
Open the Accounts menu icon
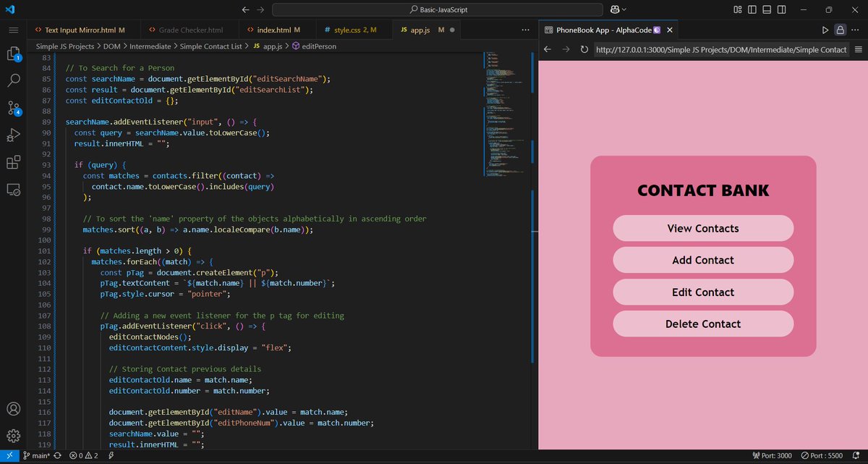pyautogui.click(x=13, y=409)
